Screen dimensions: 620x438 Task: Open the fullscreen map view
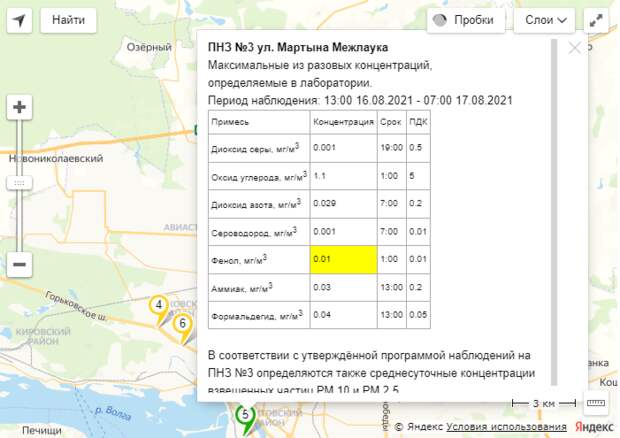596,20
